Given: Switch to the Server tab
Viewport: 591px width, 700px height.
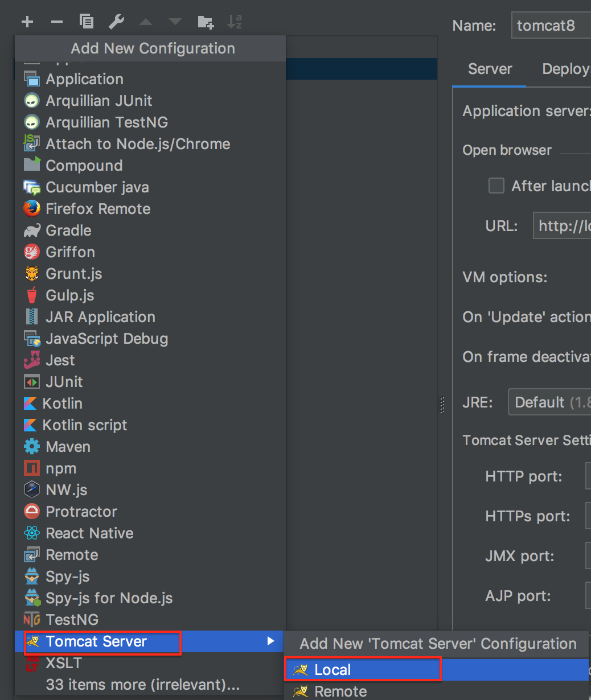Looking at the screenshot, I should pos(490,69).
